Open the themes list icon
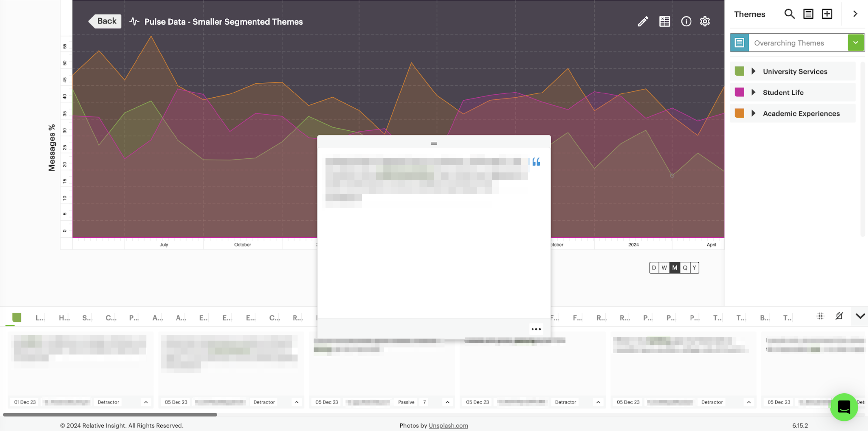 coord(808,14)
